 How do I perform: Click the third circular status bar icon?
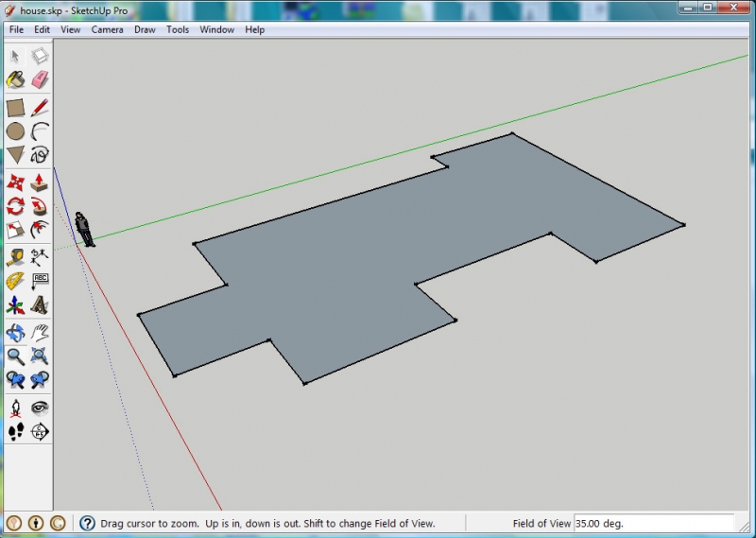(58, 524)
